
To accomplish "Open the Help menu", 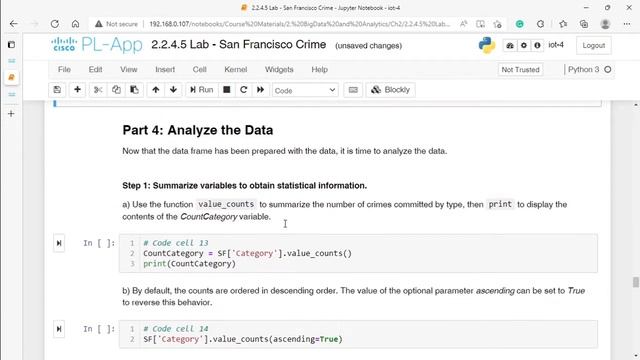I will (320, 69).
